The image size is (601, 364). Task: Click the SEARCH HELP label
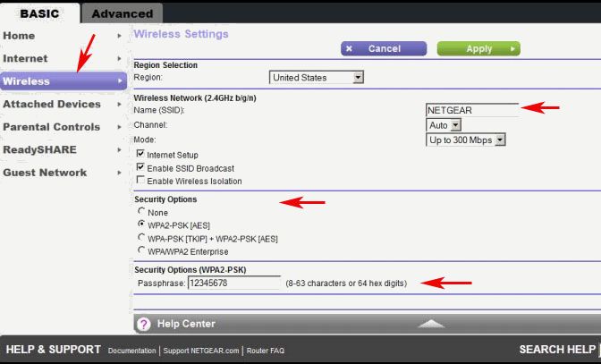[x=557, y=350]
